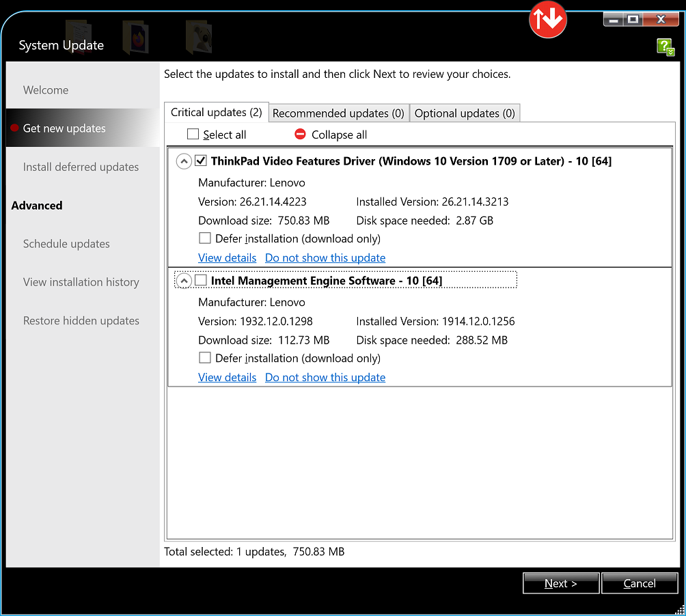This screenshot has height=616, width=686.
Task: View details for Intel Management Engine Software
Action: point(227,377)
